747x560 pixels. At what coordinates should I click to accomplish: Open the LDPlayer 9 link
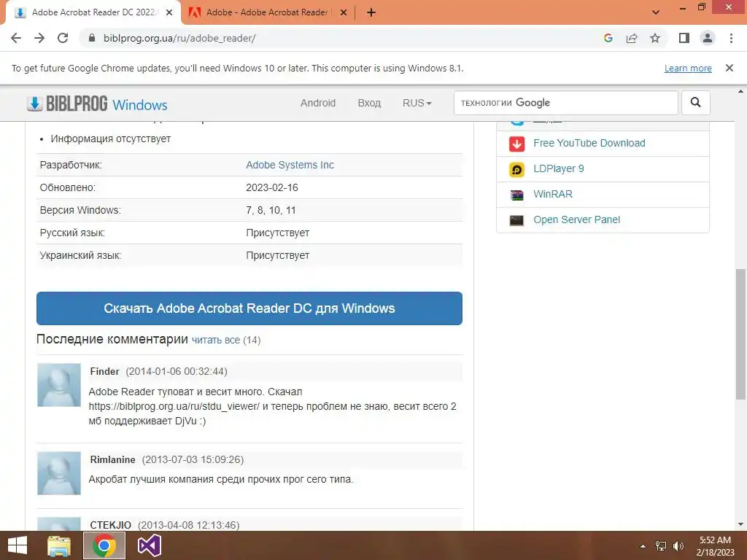pyautogui.click(x=558, y=168)
